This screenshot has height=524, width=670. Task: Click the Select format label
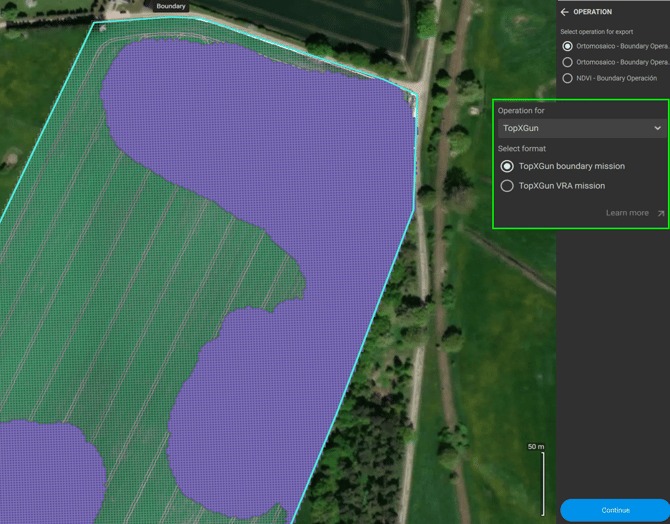(522, 149)
